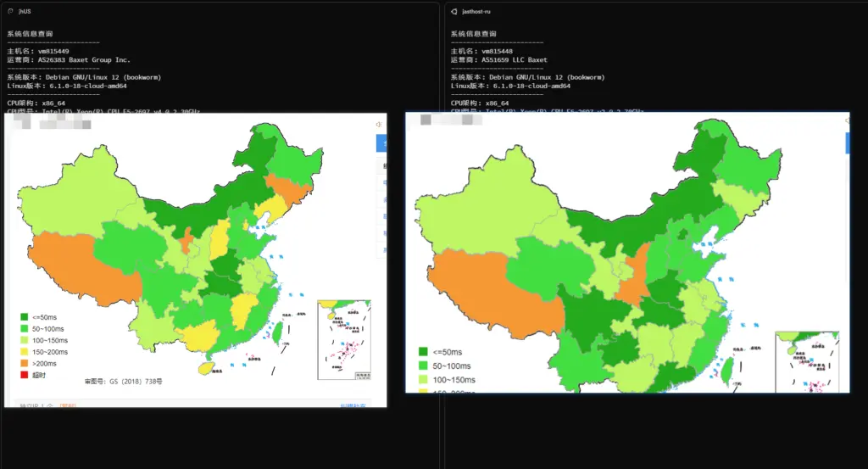
Task: Click the vm815449 hostname line in left terminal
Action: [x=42, y=52]
